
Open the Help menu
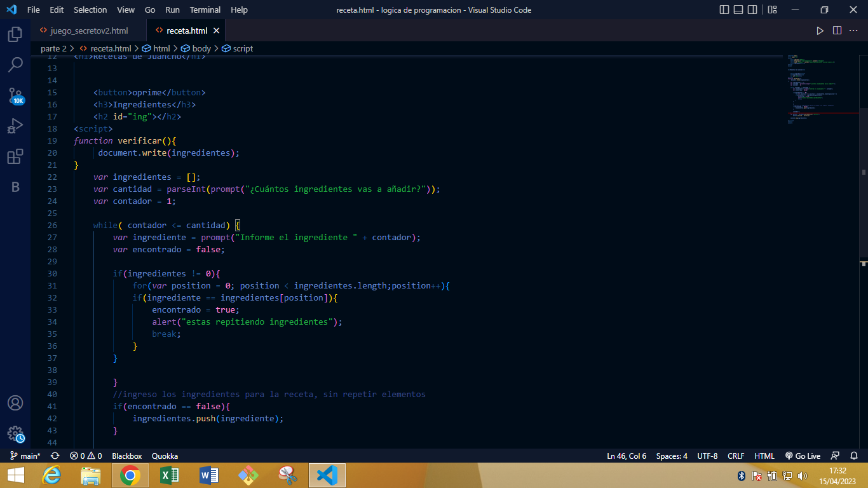[239, 10]
